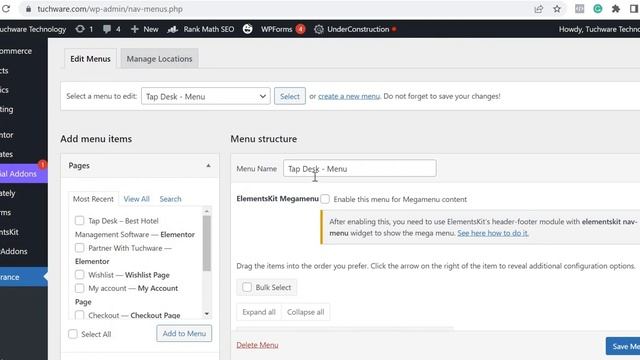Viewport: 640px width, 360px height.
Task: Tick the My account page checkbox
Action: click(x=80, y=288)
